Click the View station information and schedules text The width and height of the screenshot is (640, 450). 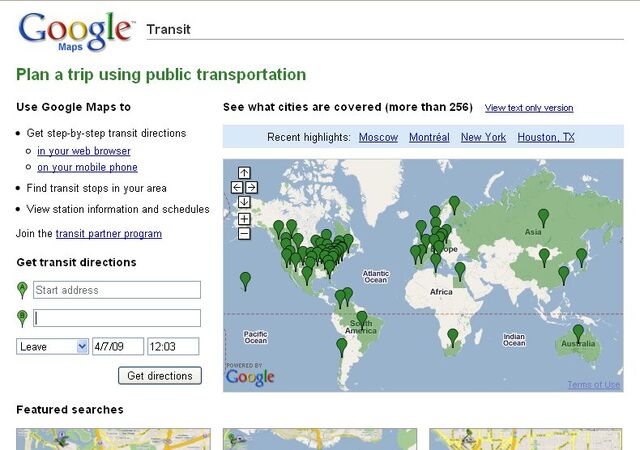118,209
